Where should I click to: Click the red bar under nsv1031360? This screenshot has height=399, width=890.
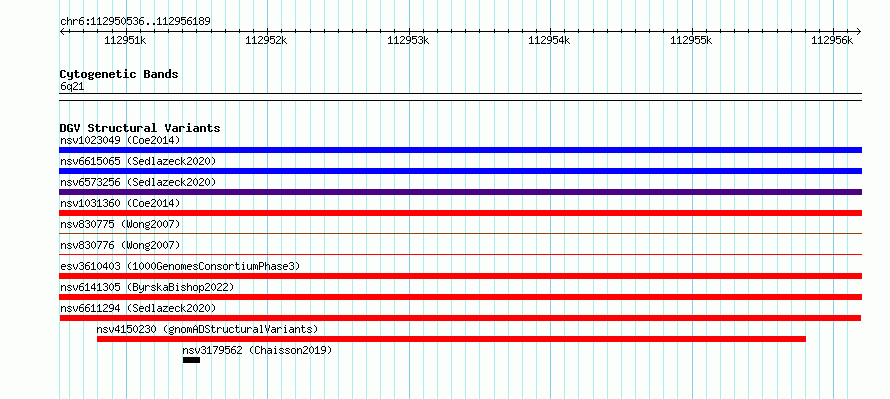(x=460, y=213)
